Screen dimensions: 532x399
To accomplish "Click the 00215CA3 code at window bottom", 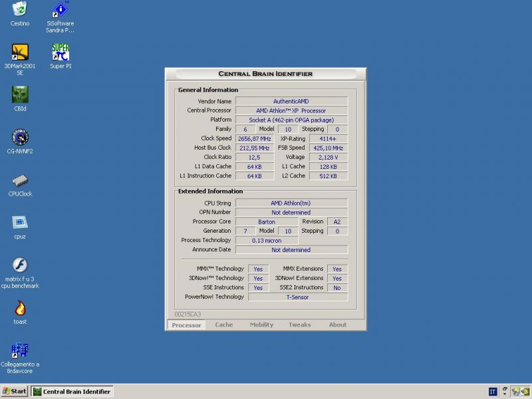I will click(188, 314).
